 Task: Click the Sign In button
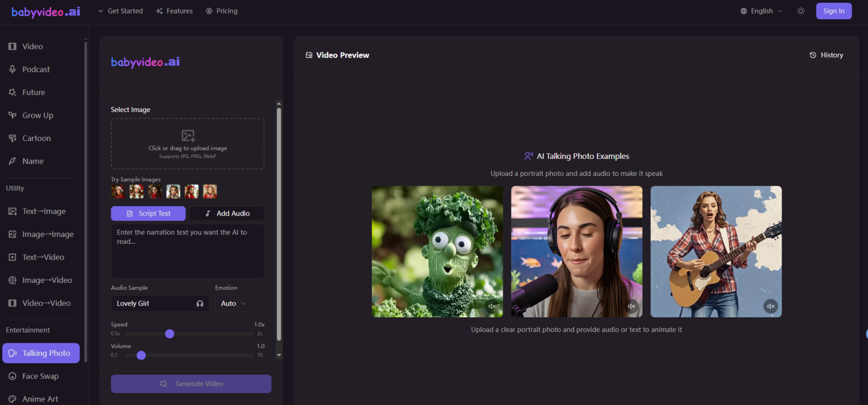point(834,11)
